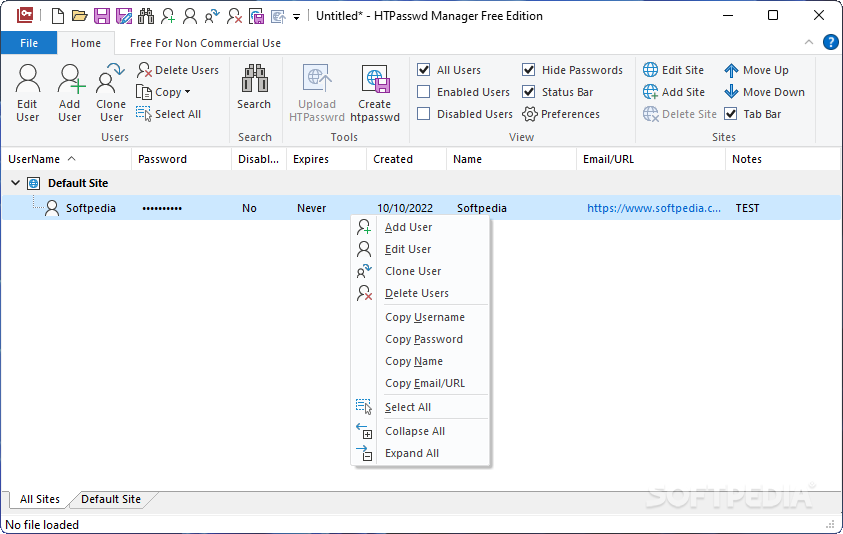Click the Upload HTPasswd ribbon button

click(x=317, y=93)
